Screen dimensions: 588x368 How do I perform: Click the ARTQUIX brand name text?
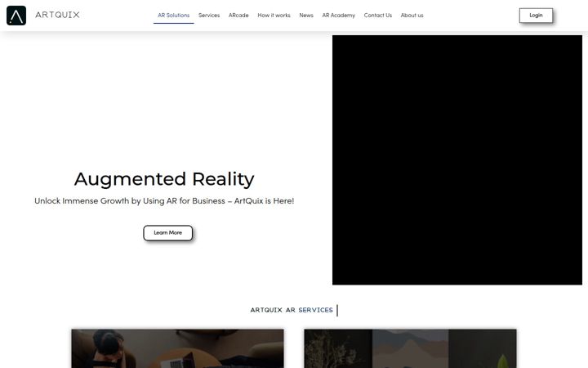point(57,15)
